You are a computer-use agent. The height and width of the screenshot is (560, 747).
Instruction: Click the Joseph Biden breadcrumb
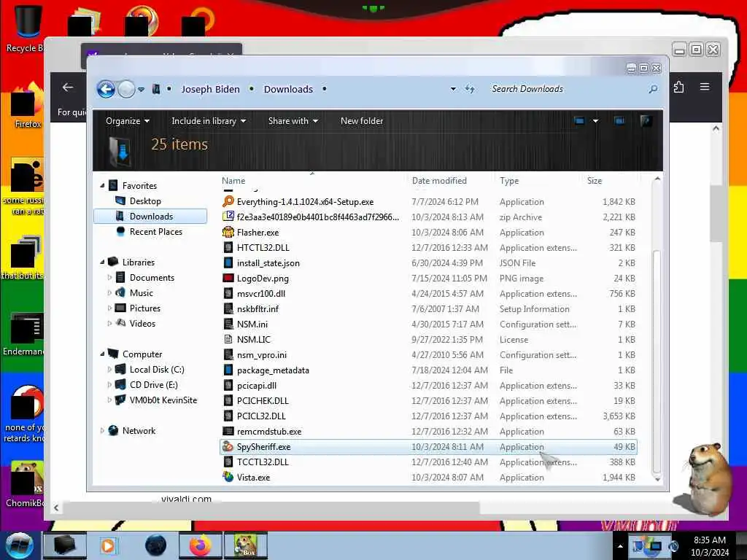pyautogui.click(x=210, y=89)
